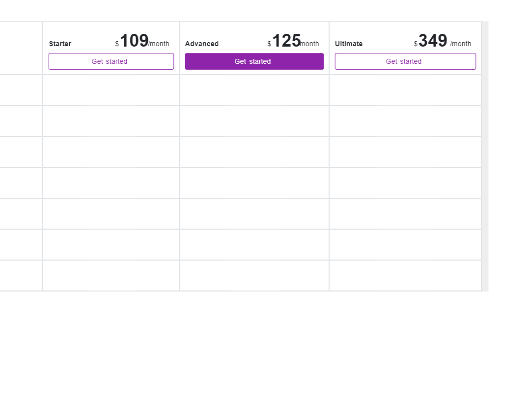Click Get started under the Starter plan
530x420 pixels.
[111, 61]
